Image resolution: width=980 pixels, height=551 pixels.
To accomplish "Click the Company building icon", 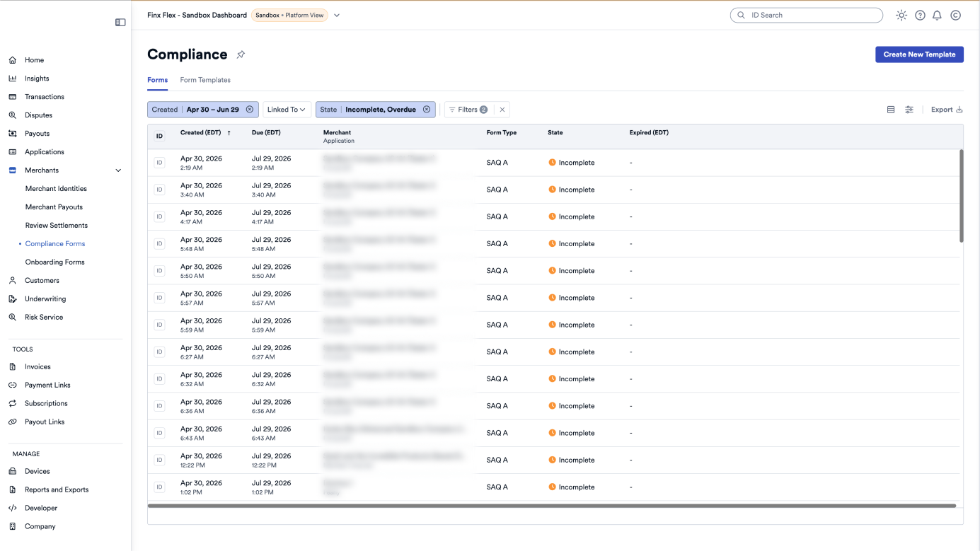I will [13, 527].
